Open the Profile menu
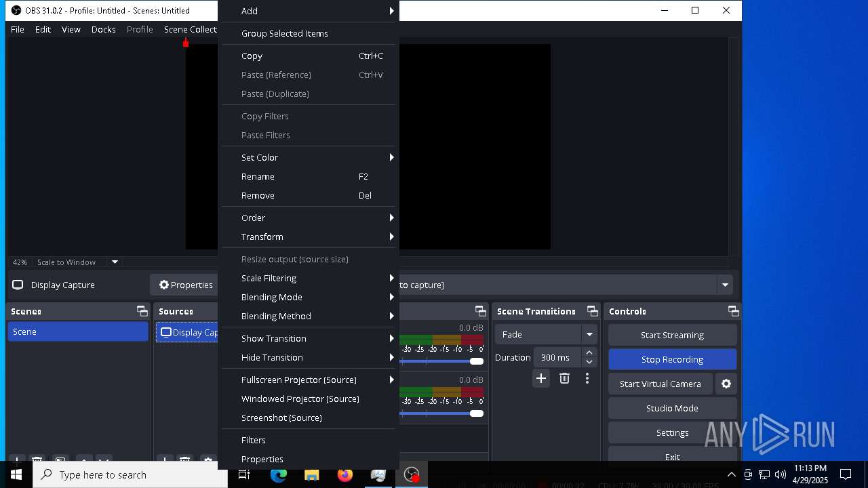868x488 pixels. point(140,29)
